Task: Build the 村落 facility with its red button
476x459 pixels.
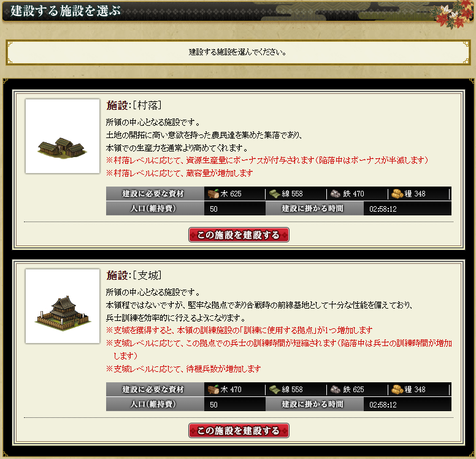Action: [239, 235]
